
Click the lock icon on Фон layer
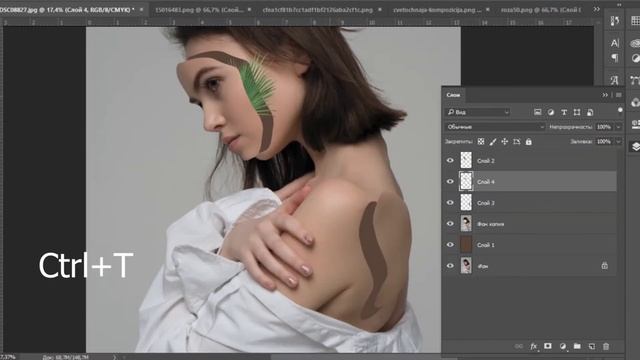604,266
